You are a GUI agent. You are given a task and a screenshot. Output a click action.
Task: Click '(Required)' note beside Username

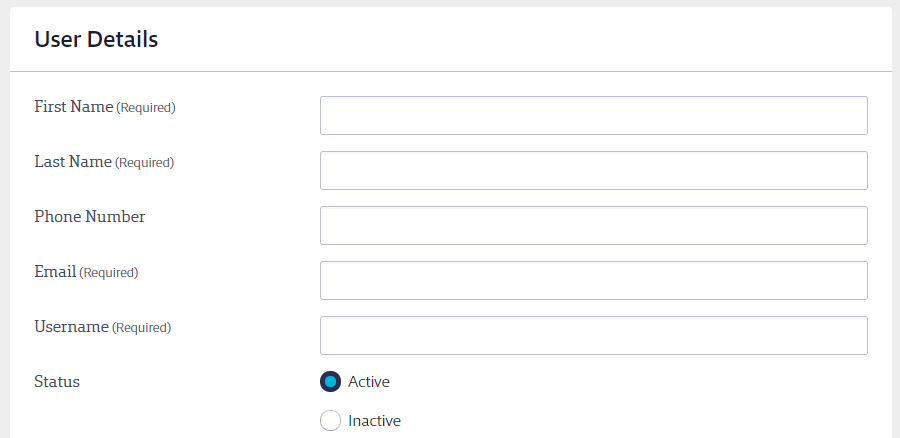pos(141,328)
